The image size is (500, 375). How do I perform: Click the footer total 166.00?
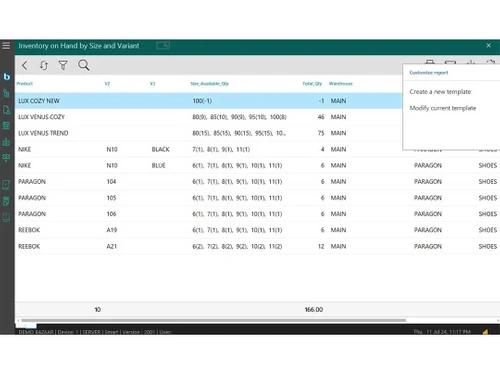[x=313, y=310]
